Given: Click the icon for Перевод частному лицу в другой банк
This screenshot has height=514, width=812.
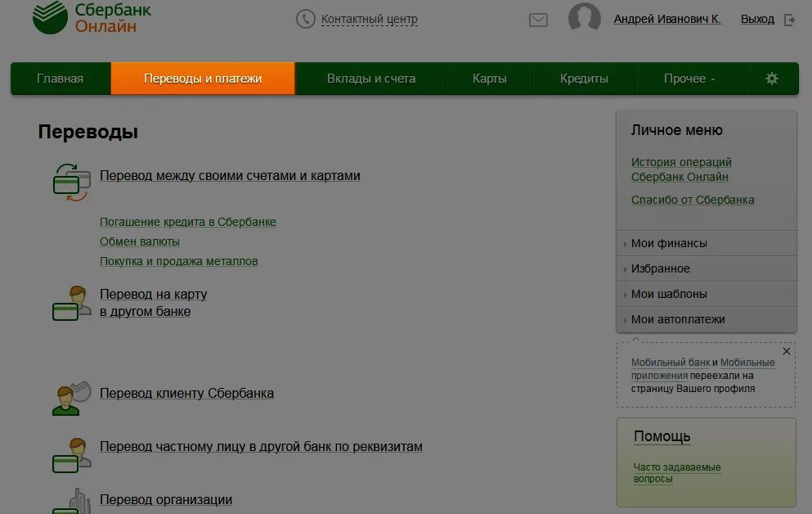Looking at the screenshot, I should (x=71, y=455).
